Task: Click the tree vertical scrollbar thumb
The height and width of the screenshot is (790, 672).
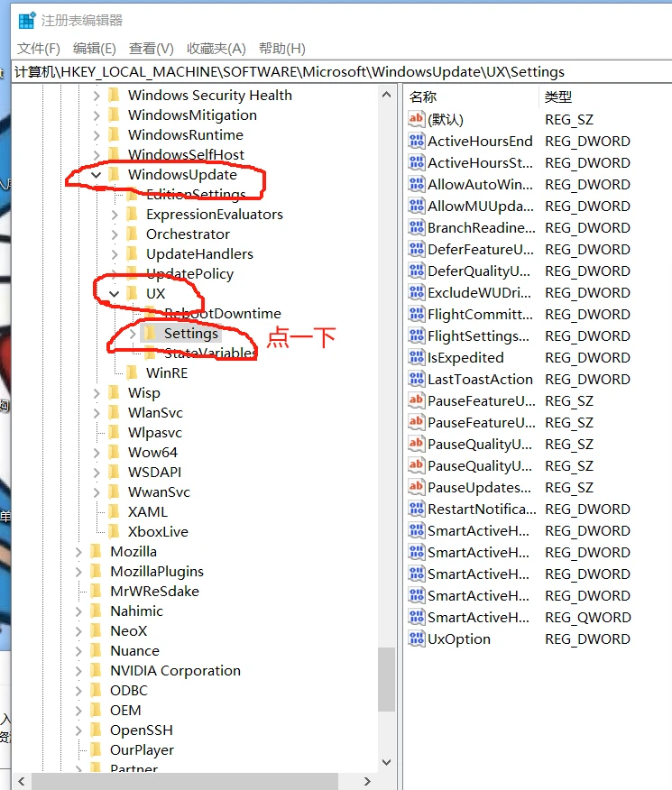Action: coord(386,679)
